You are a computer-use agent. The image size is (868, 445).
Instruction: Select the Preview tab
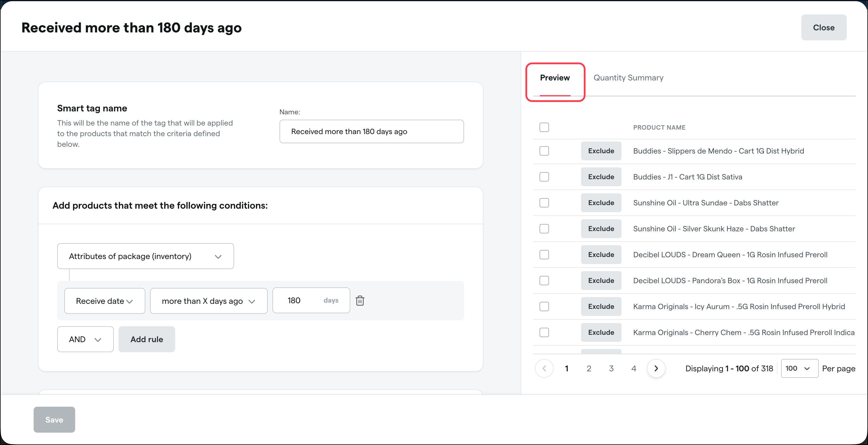point(555,78)
